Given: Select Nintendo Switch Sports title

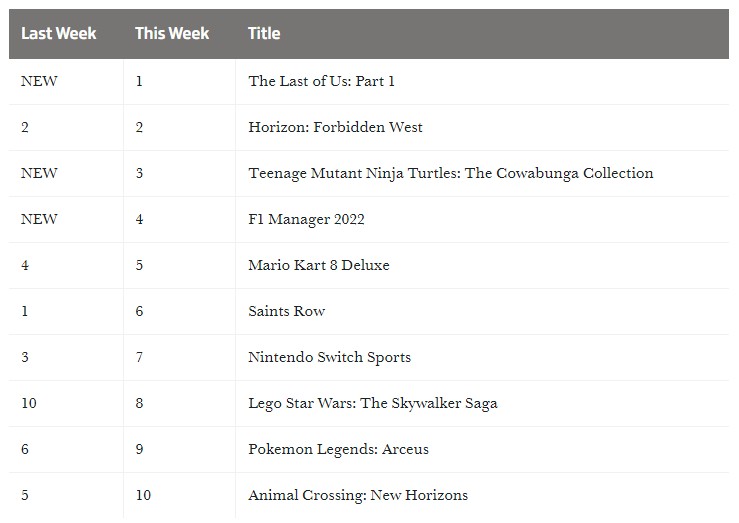Looking at the screenshot, I should pyautogui.click(x=329, y=357).
